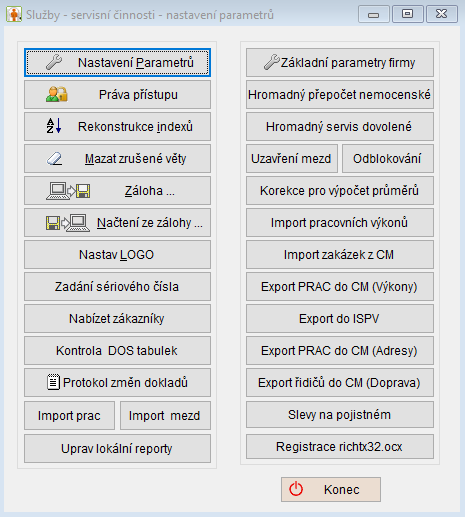Open Uprav lokální reporty
This screenshot has width=465, height=517.
tap(117, 448)
